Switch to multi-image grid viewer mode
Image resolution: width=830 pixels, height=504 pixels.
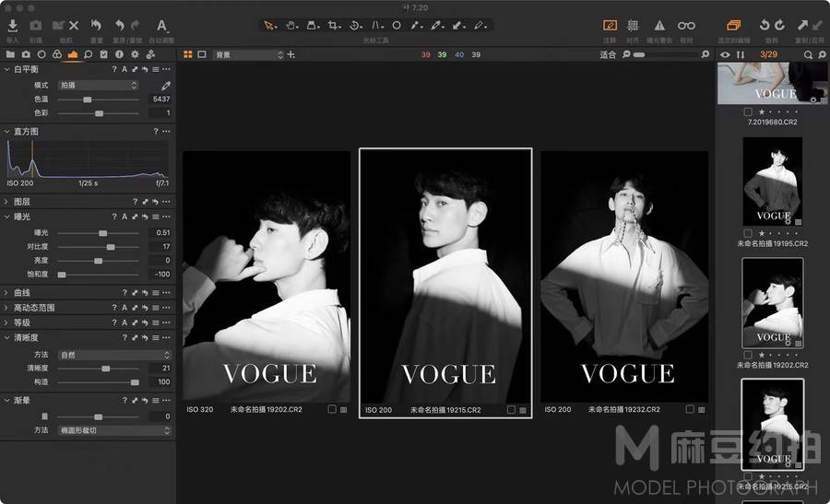coord(188,54)
